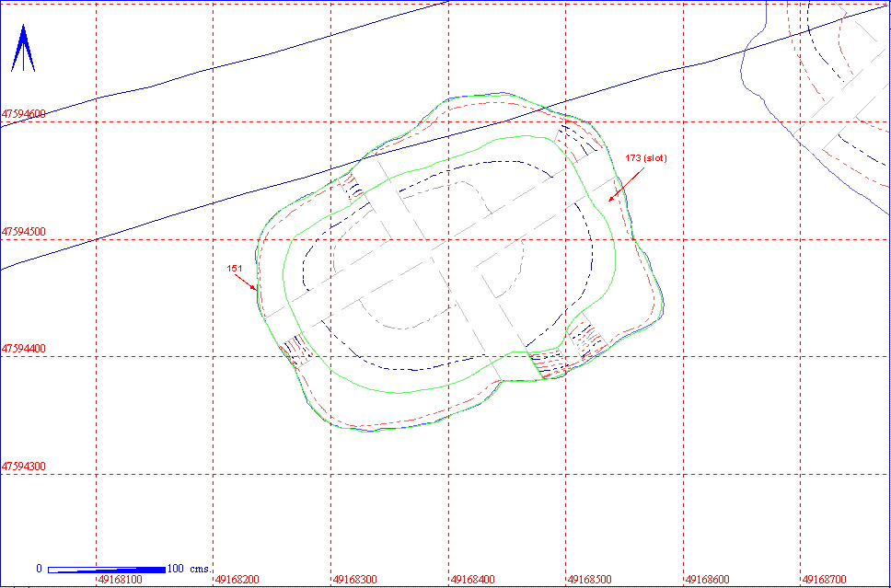The width and height of the screenshot is (891, 588).
Task: Select the '173 (slot)' annotation label
Action: point(648,158)
